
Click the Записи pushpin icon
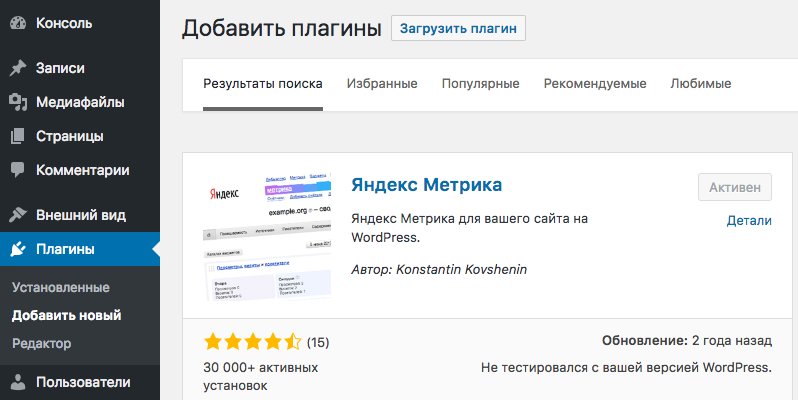coord(18,68)
